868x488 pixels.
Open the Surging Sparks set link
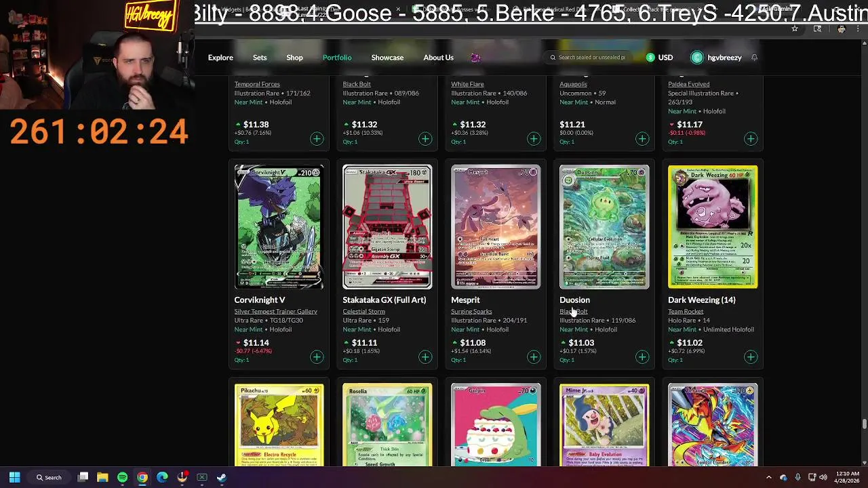pyautogui.click(x=471, y=311)
